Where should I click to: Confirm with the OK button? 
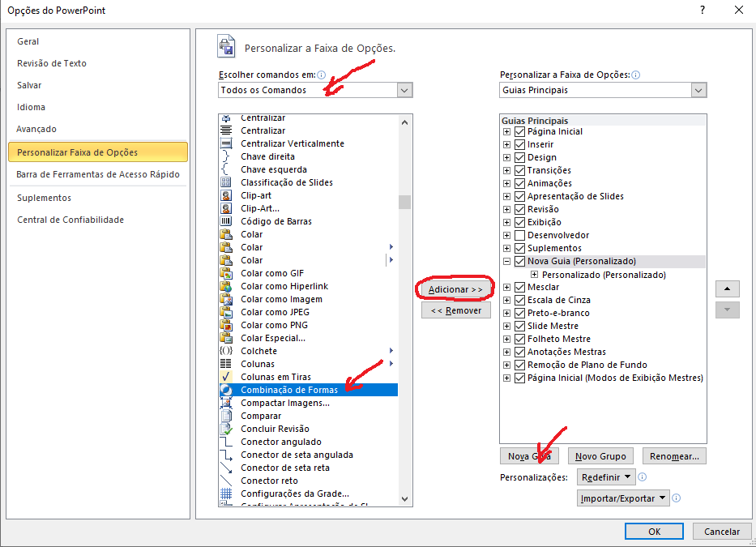click(654, 532)
